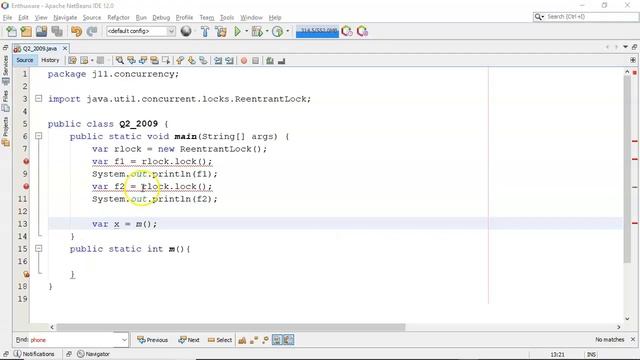Open the Source menu
The height and width of the screenshot is (360, 640).
click(92, 18)
